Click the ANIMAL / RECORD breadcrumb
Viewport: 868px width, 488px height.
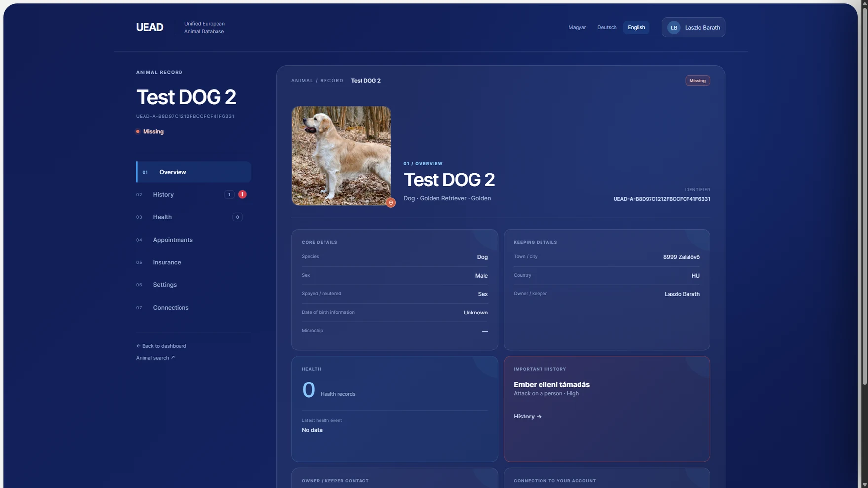pos(317,81)
